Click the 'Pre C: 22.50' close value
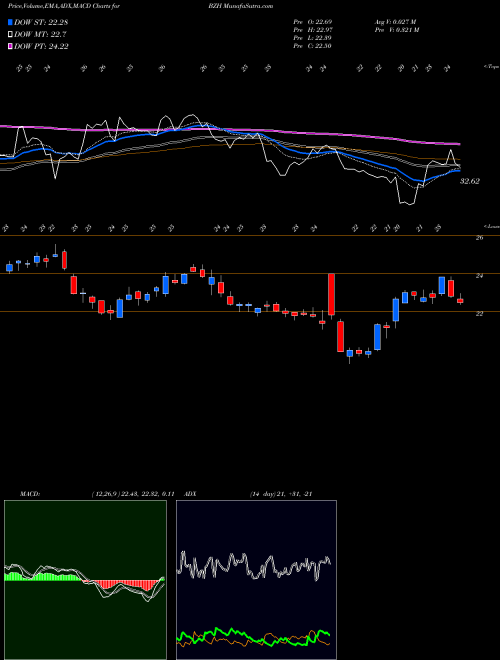The width and height of the screenshot is (500, 660). click(313, 46)
